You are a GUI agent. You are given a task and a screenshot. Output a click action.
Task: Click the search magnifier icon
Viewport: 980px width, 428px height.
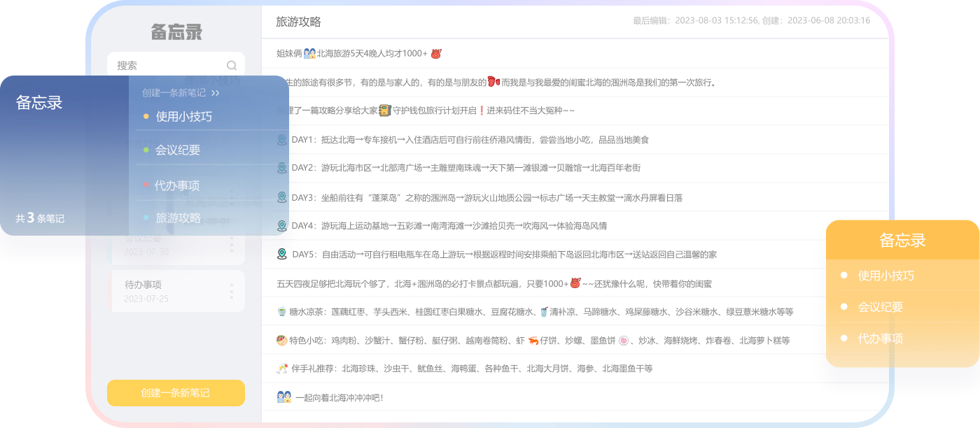pyautogui.click(x=232, y=66)
